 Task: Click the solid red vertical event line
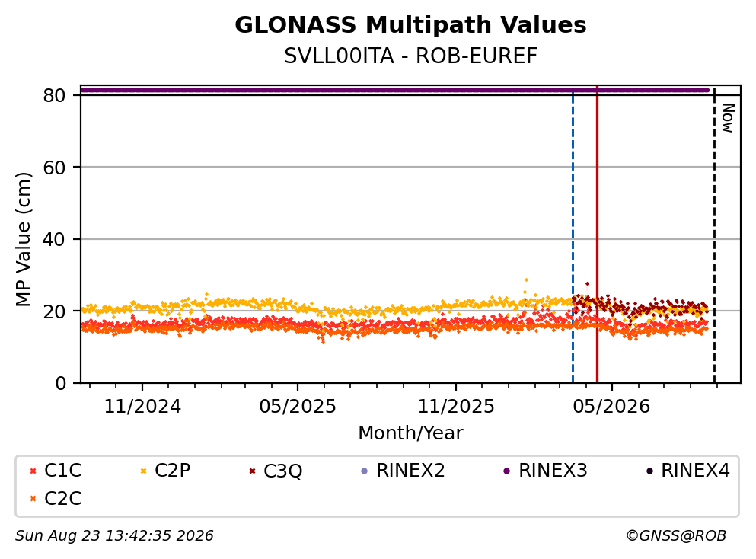click(597, 235)
